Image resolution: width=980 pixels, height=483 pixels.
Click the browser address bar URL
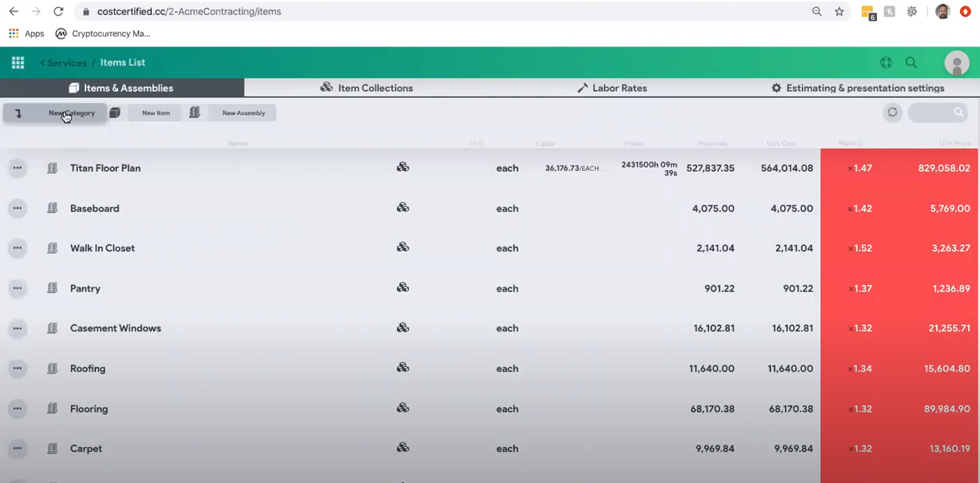point(189,12)
